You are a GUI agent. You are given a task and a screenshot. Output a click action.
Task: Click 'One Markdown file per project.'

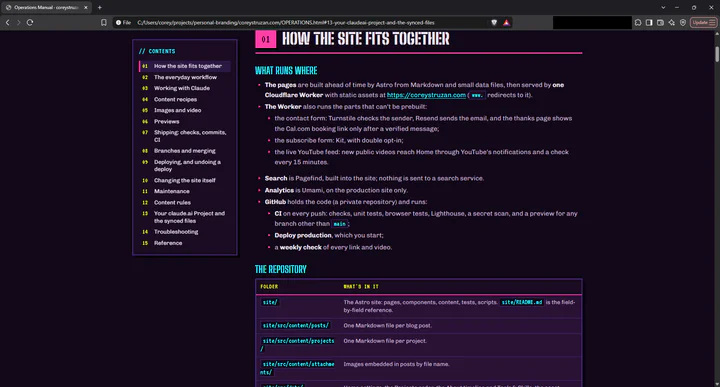(x=385, y=341)
